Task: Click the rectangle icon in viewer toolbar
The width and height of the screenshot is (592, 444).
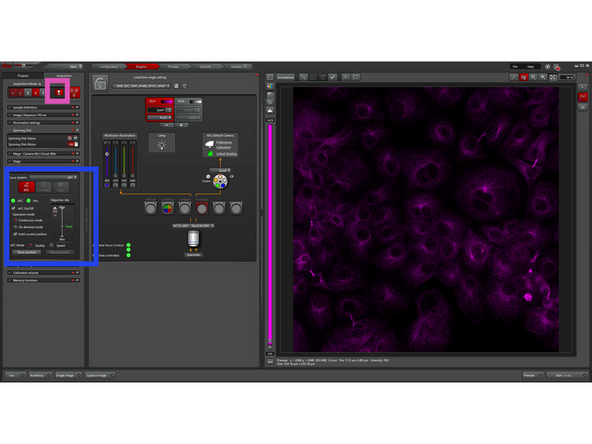Action: pos(356,77)
